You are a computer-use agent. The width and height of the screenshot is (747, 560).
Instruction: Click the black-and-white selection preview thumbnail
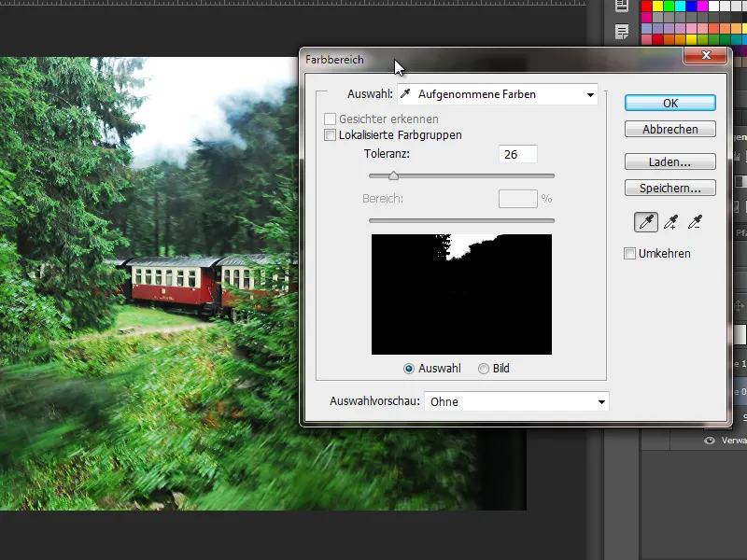pyautogui.click(x=461, y=294)
